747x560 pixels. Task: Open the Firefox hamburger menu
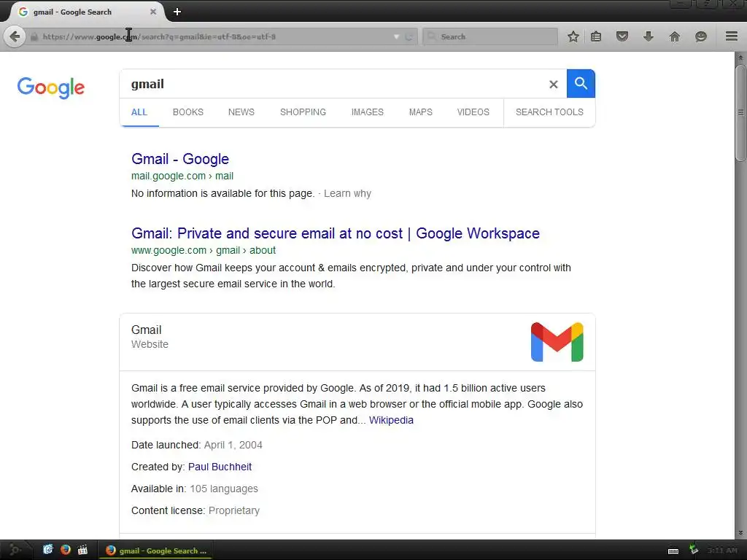(732, 36)
